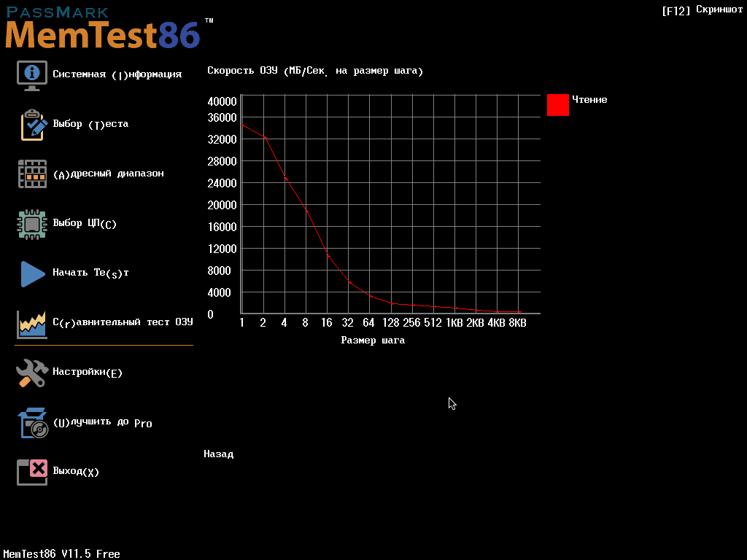Choose Выход(X) to exit

point(76,471)
